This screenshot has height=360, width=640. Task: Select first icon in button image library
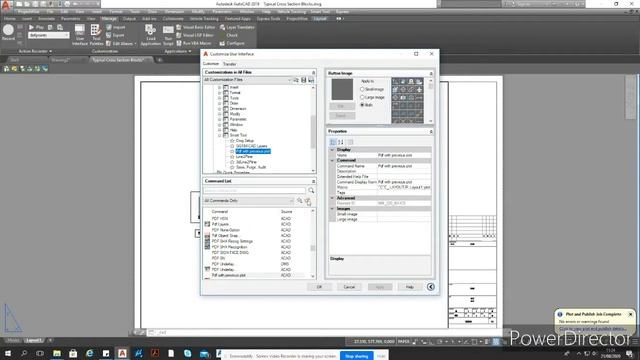tap(395, 82)
